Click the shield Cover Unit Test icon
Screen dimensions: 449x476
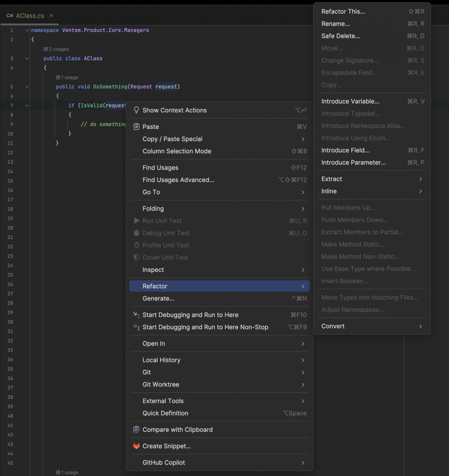tap(136, 258)
